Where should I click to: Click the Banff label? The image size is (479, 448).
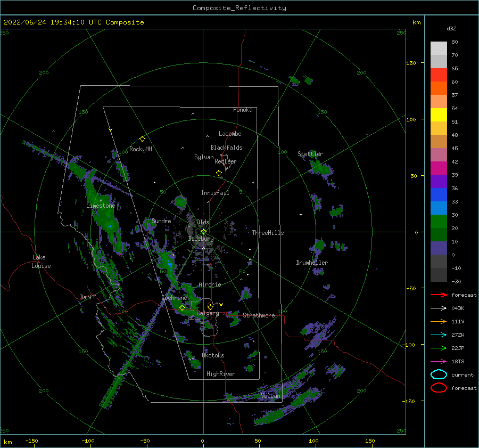coord(88,297)
